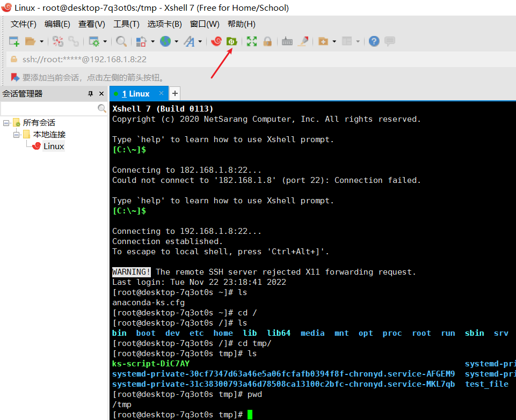Toggle full screen green arrows icon

pyautogui.click(x=252, y=41)
